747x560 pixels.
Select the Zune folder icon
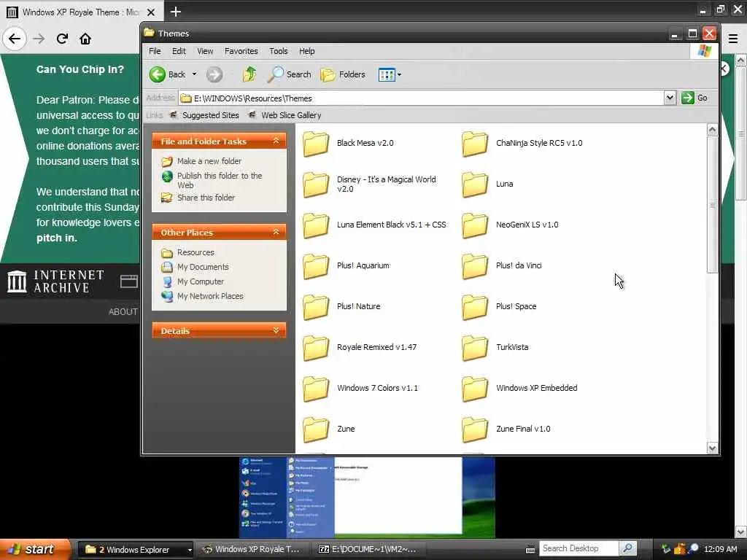tap(316, 430)
